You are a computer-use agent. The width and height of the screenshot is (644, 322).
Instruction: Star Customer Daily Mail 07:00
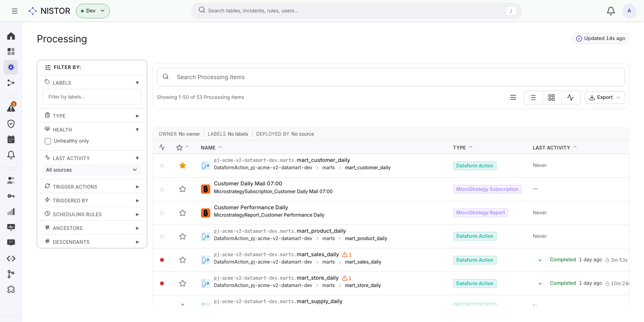pyautogui.click(x=183, y=189)
